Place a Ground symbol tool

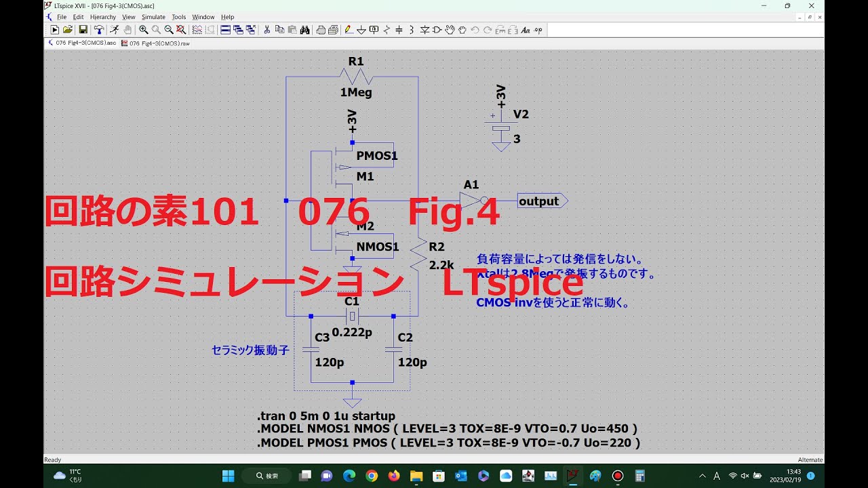[x=361, y=30]
